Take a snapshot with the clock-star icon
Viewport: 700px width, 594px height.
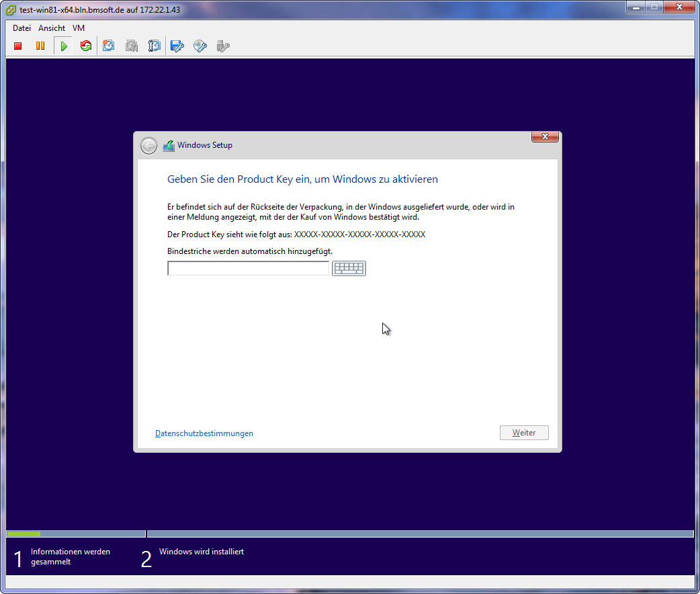click(x=108, y=46)
